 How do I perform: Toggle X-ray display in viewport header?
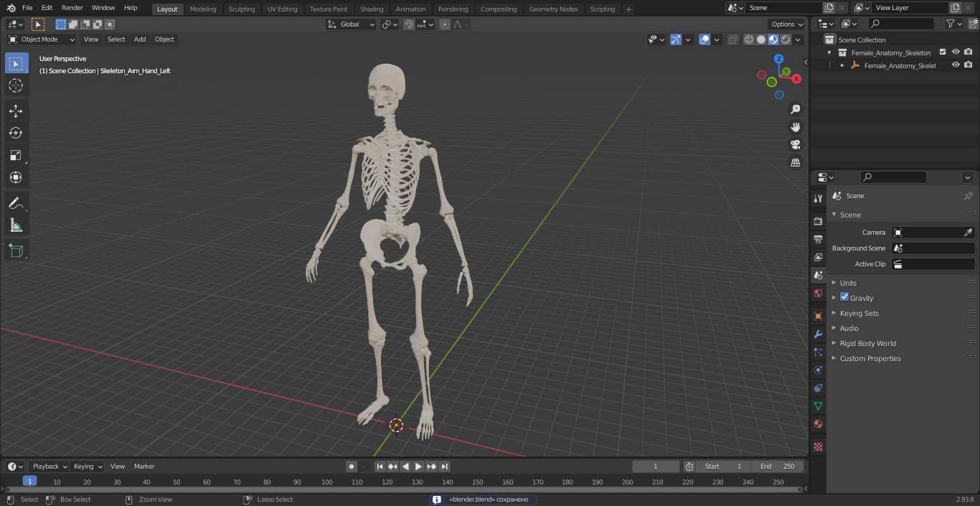(732, 39)
